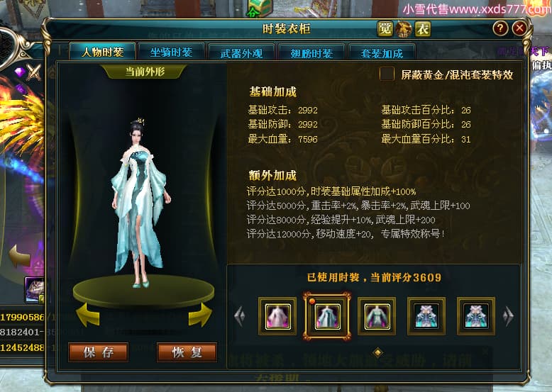Select the highlighted teal robe costume icon
Image resolution: width=552 pixels, height=392 pixels.
coord(327,316)
